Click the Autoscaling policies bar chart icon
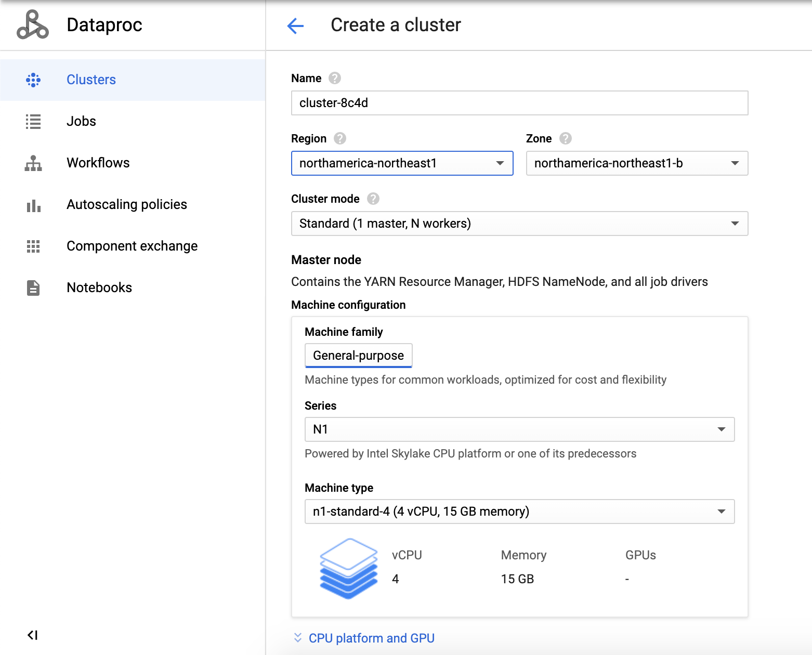Viewport: 812px width, 655px height. point(33,205)
